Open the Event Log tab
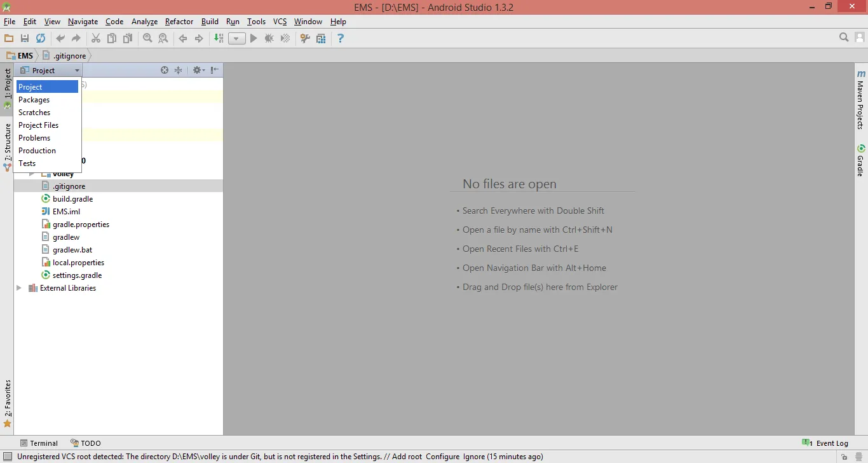 pyautogui.click(x=825, y=443)
